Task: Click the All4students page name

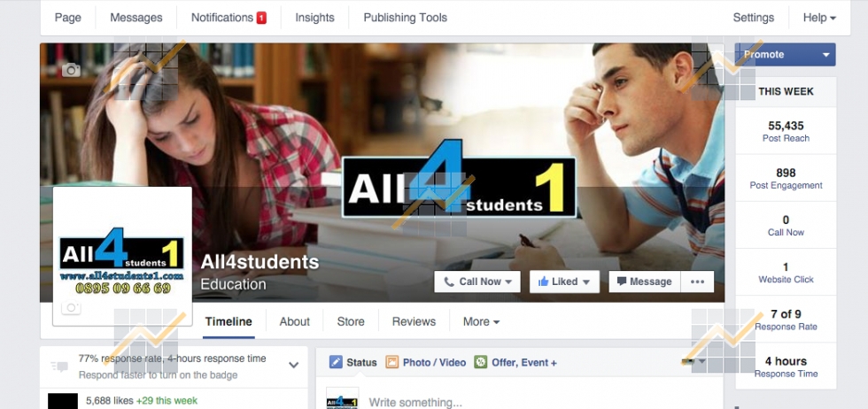Action: pos(260,262)
